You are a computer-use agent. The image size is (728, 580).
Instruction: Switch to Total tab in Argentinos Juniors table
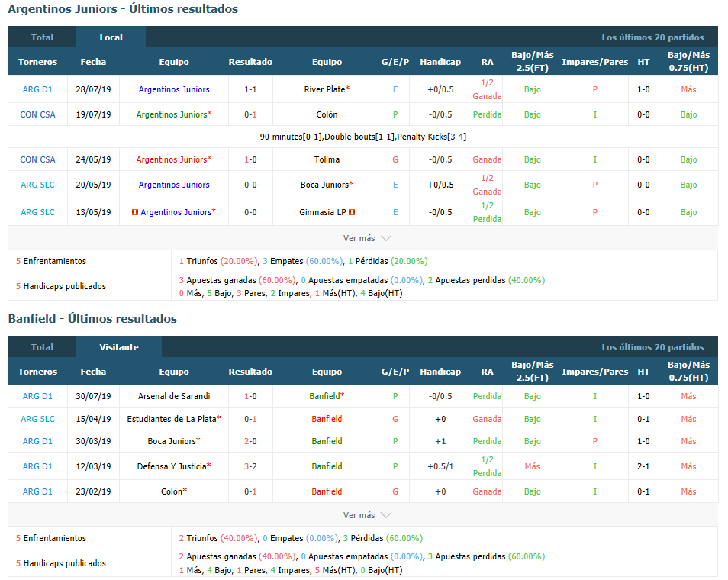click(42, 37)
